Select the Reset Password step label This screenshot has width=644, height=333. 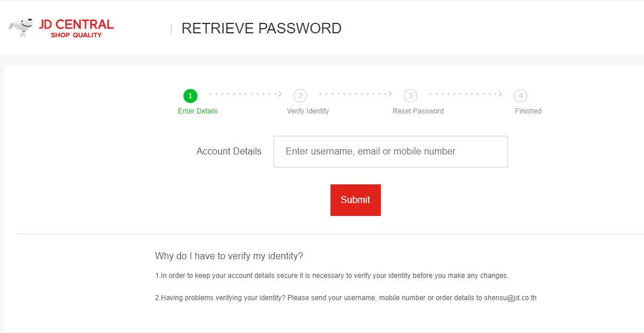(x=418, y=111)
